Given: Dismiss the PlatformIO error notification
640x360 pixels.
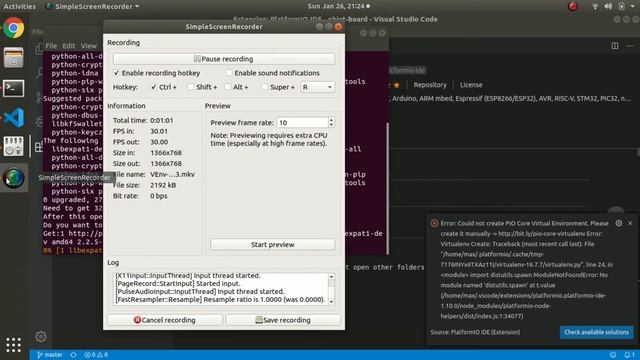Looking at the screenshot, I should (630, 223).
